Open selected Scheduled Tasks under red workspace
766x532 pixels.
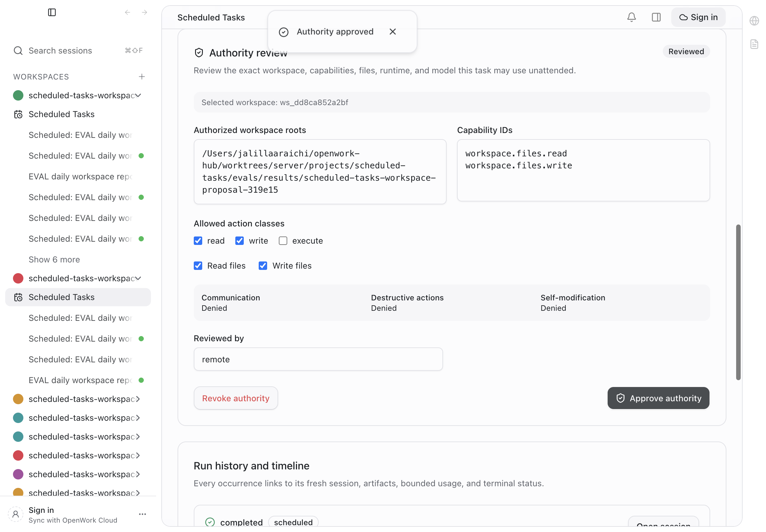pyautogui.click(x=78, y=297)
